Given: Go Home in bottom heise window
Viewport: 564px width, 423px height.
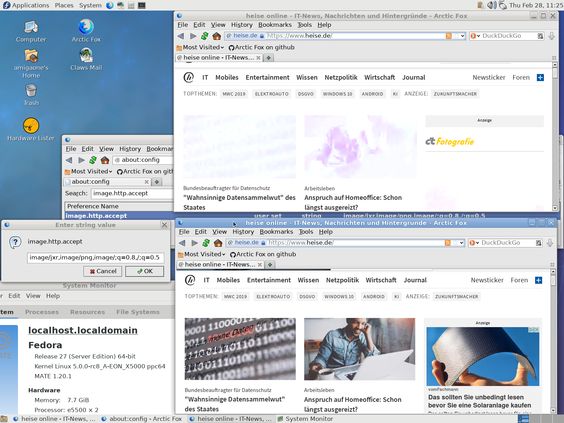Looking at the screenshot, I should coord(218,243).
